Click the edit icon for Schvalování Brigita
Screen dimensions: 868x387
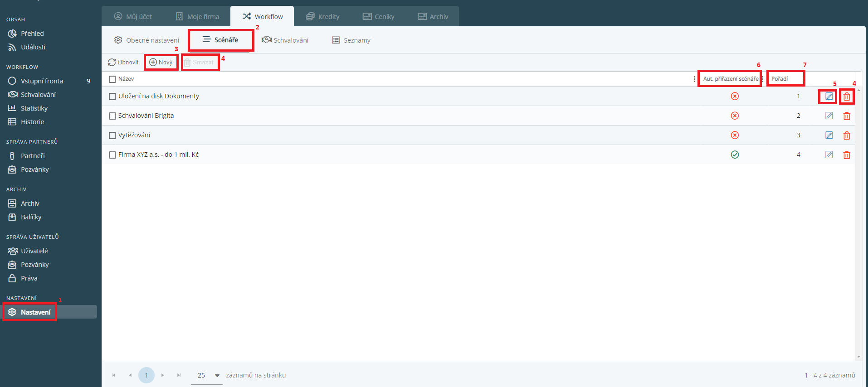[829, 116]
